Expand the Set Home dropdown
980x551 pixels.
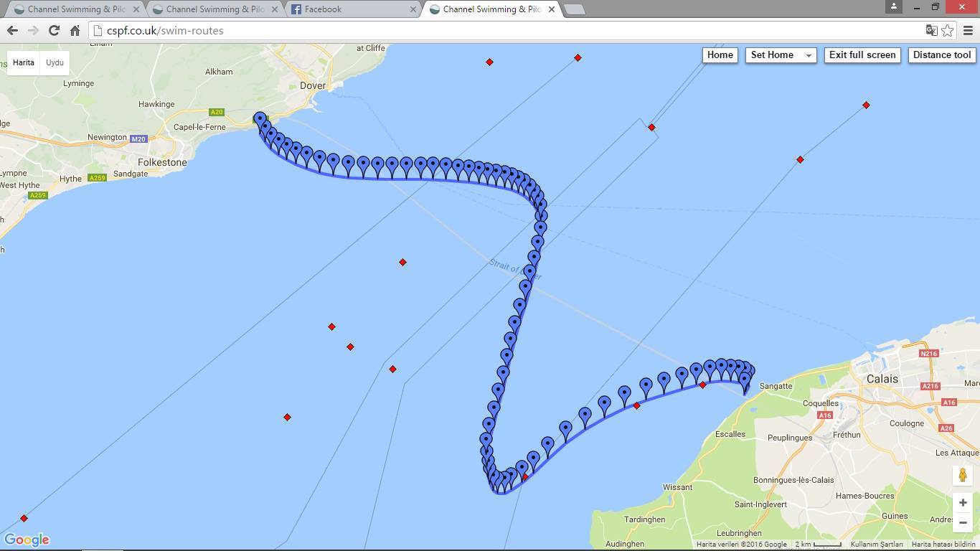coord(781,55)
